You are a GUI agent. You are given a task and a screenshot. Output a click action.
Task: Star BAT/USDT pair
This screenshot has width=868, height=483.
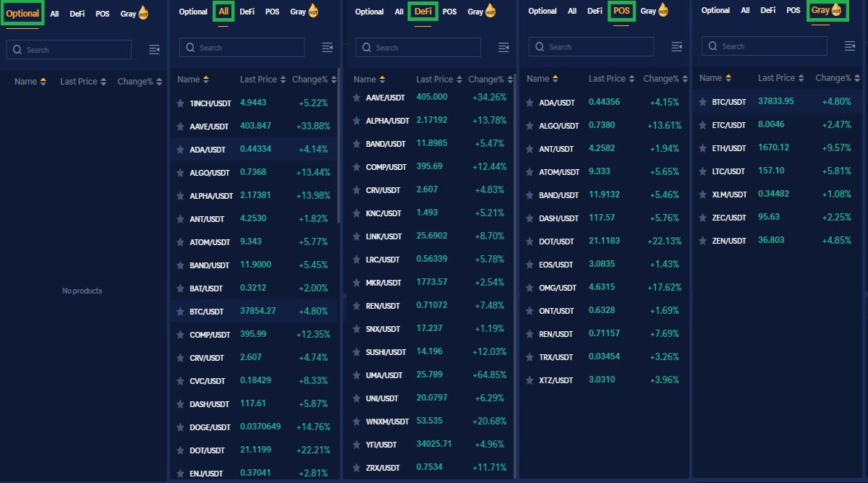(180, 288)
